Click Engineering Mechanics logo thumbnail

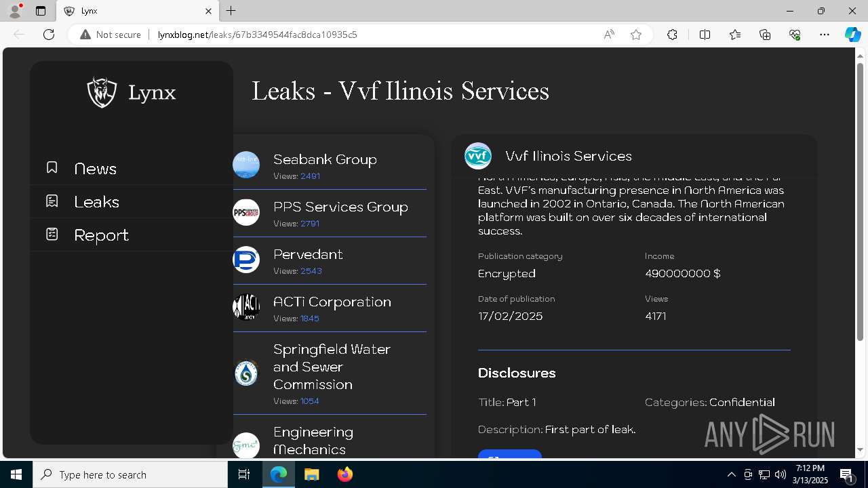pyautogui.click(x=246, y=445)
